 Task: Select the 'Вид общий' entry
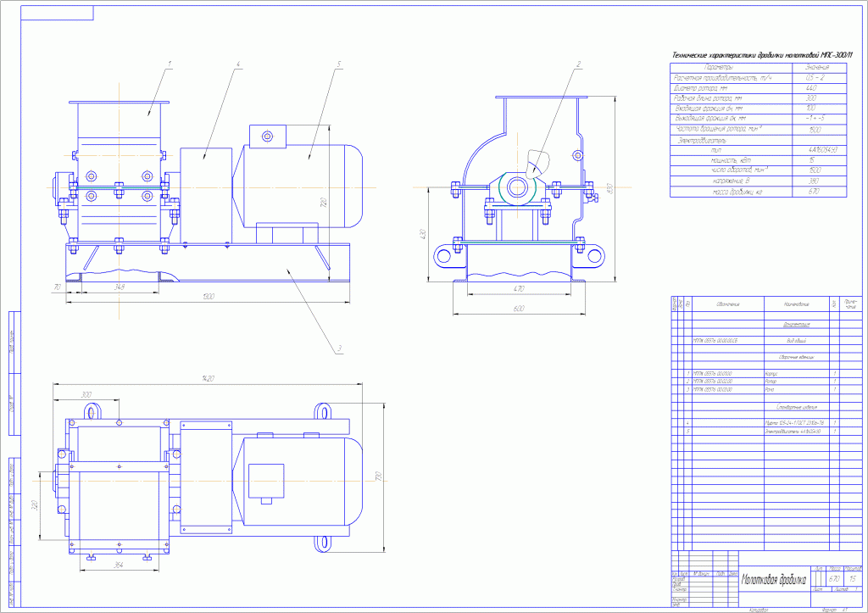[797, 341]
